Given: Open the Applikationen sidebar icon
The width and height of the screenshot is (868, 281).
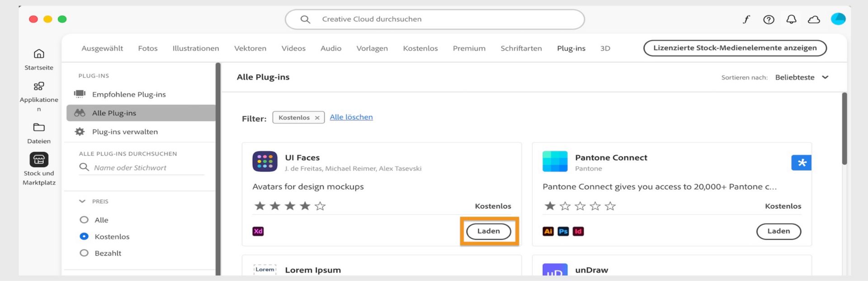Looking at the screenshot, I should 39,86.
